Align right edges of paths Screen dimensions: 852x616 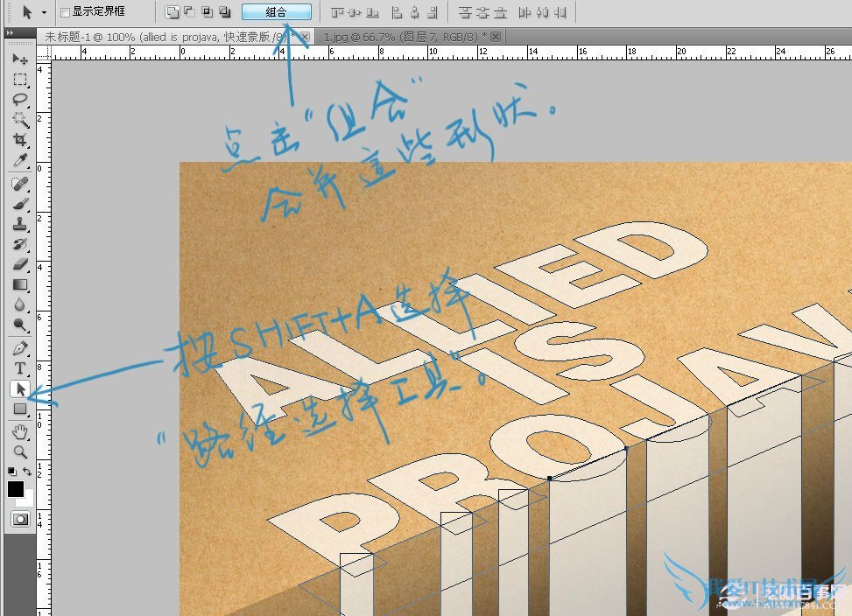tap(432, 12)
